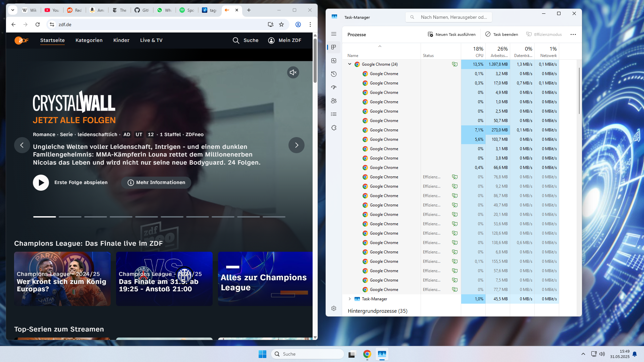Select Chrome process using 273,0 MB
Image resolution: width=644 pixels, height=362 pixels.
point(450,130)
